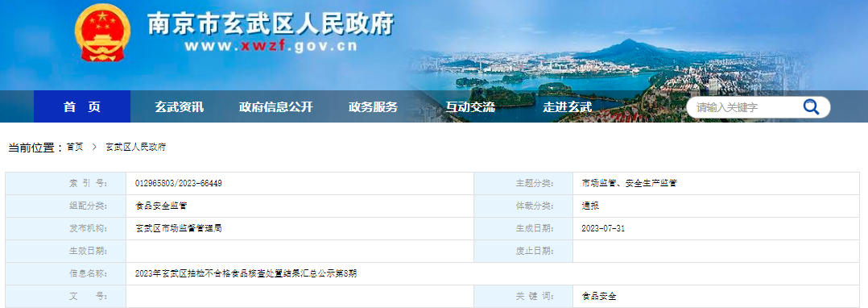The width and height of the screenshot is (868, 308).
Task: Select 政府信息公开 in navigation bar
Action: (275, 107)
